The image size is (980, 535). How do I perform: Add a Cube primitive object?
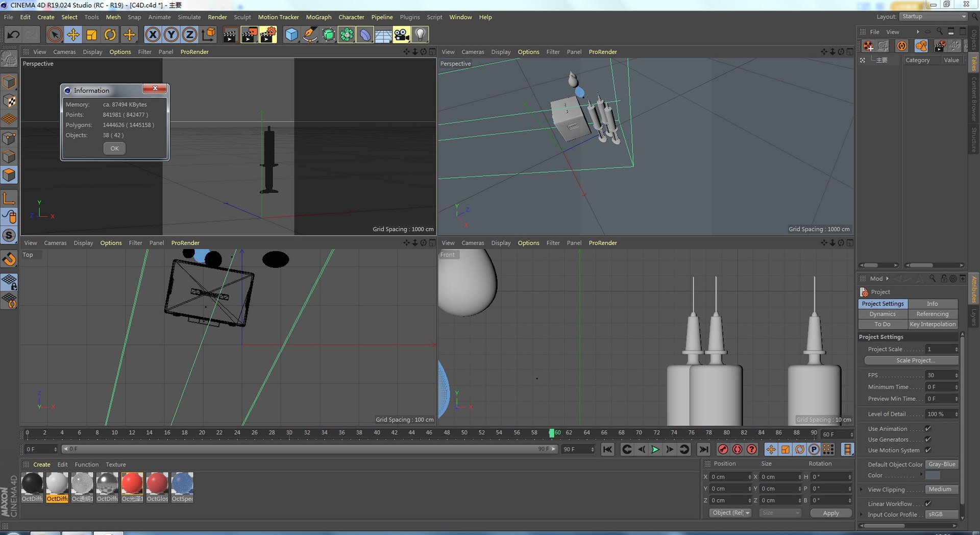291,35
